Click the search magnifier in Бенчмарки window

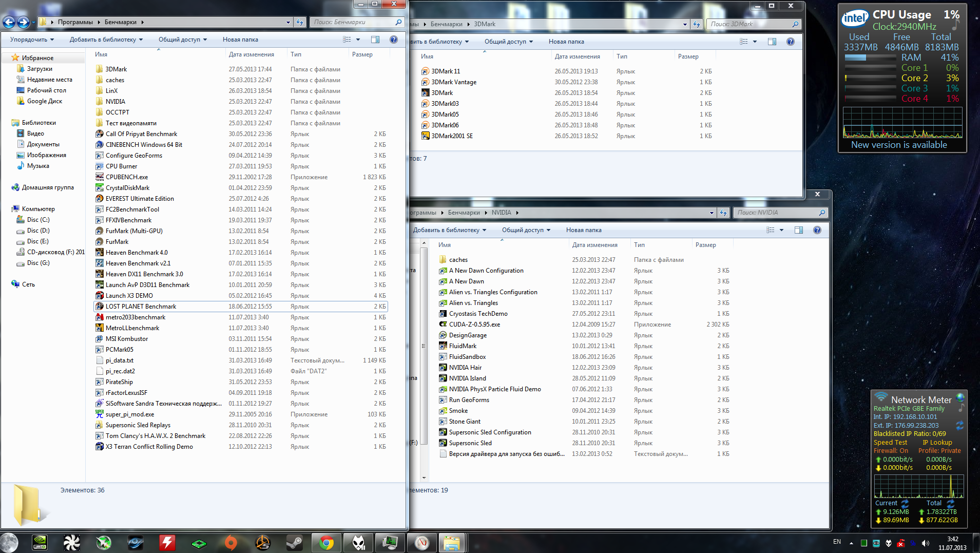[x=398, y=22]
